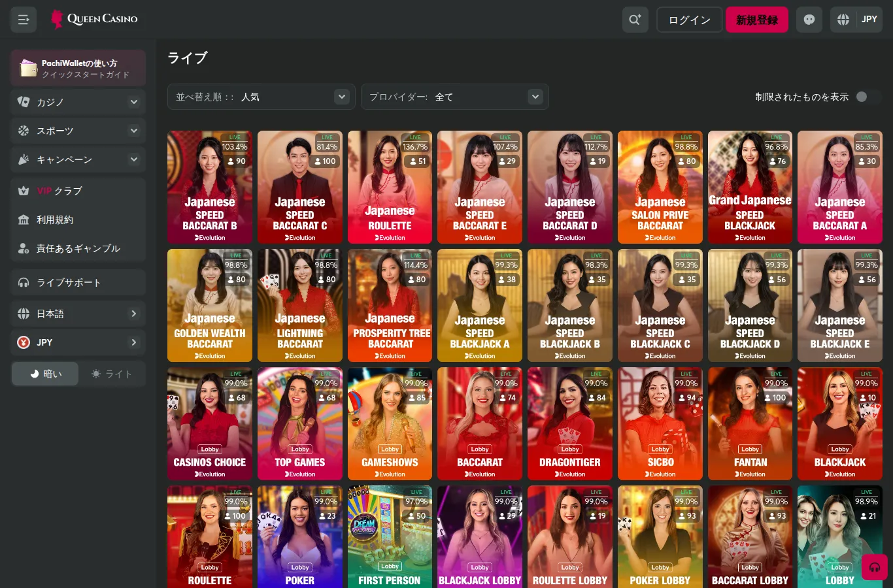The image size is (893, 588).
Task: Open Japanese Roulette game
Action: point(390,187)
